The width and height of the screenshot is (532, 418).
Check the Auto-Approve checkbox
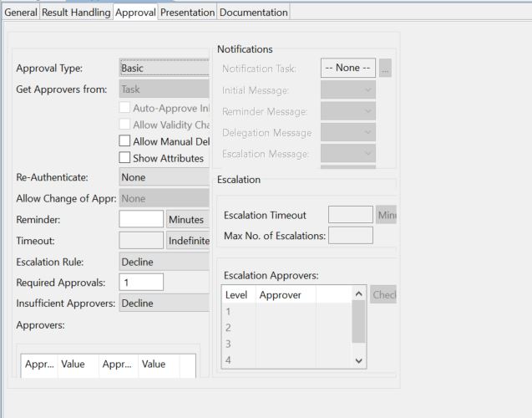(125, 108)
